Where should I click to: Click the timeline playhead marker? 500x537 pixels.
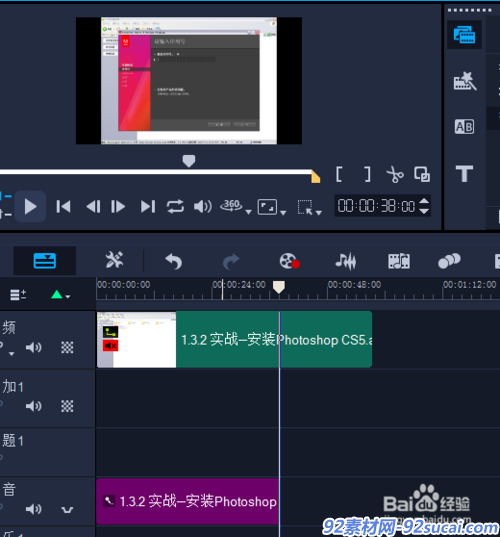pos(279,287)
